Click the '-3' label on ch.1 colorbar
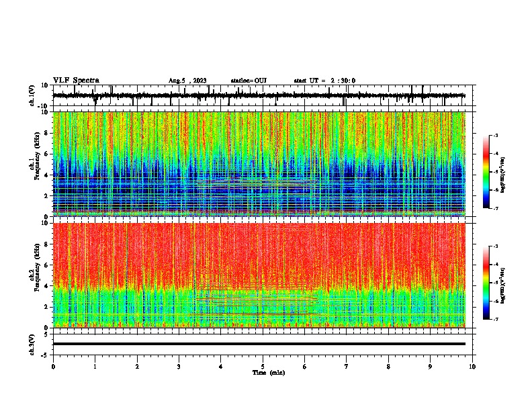Screen dimensions: 532x411 click(x=495, y=136)
